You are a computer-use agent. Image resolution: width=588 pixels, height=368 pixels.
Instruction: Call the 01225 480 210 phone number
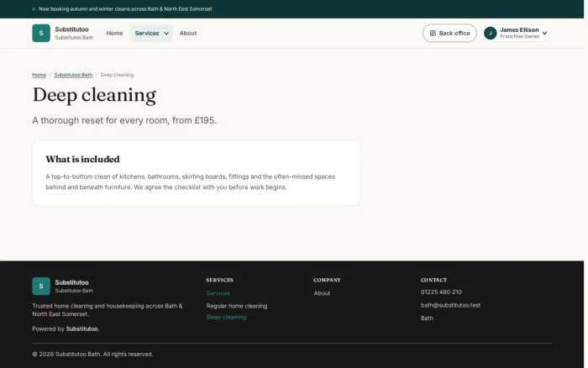441,292
